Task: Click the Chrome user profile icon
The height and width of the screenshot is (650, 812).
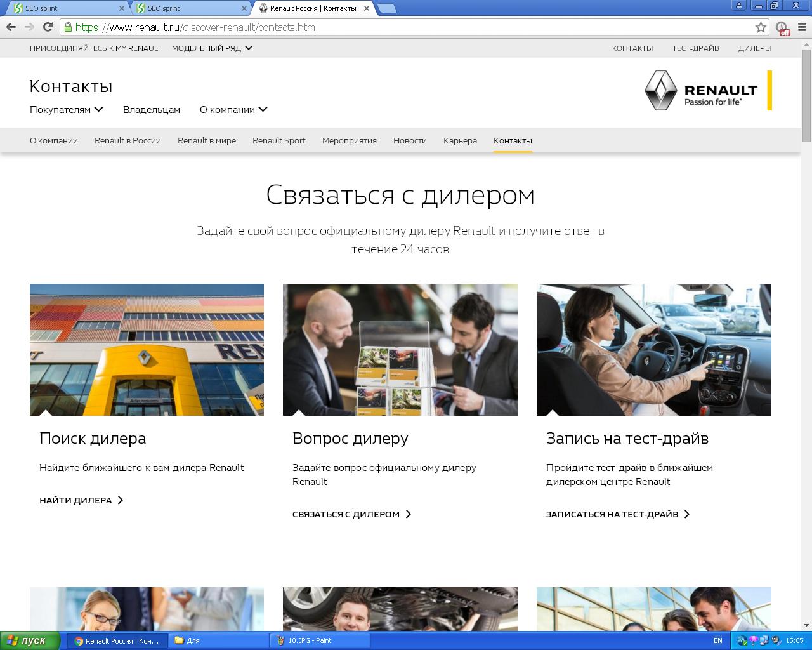Action: (738, 6)
